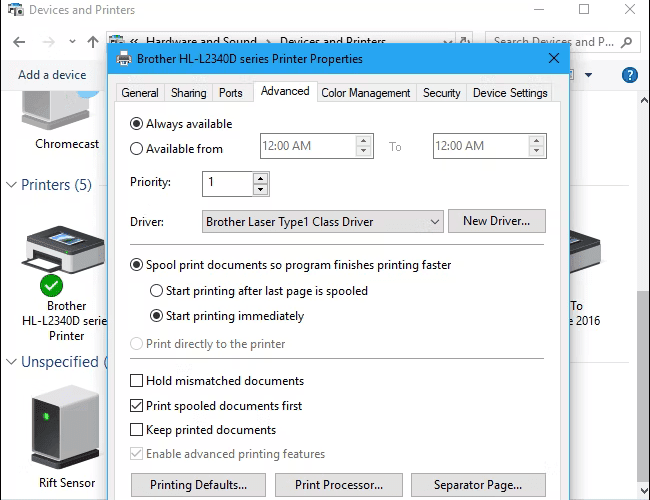Viewport: 650px width, 500px height.
Task: Go up one level with up arrow
Action: tap(93, 42)
